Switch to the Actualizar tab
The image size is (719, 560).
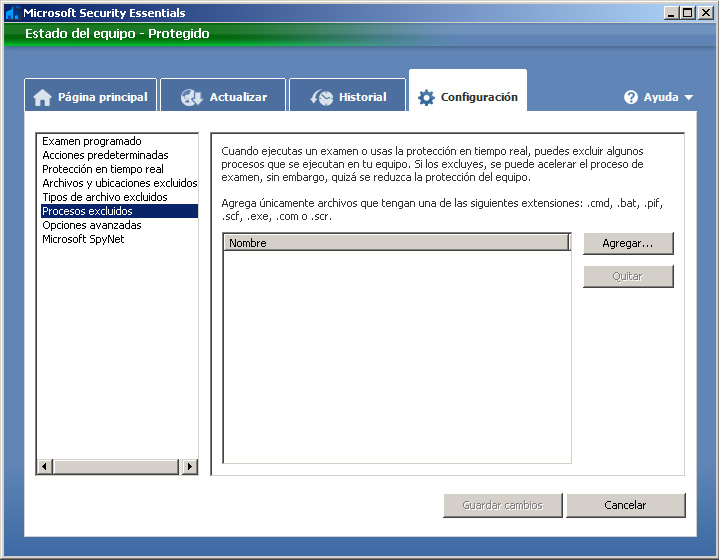pos(223,97)
